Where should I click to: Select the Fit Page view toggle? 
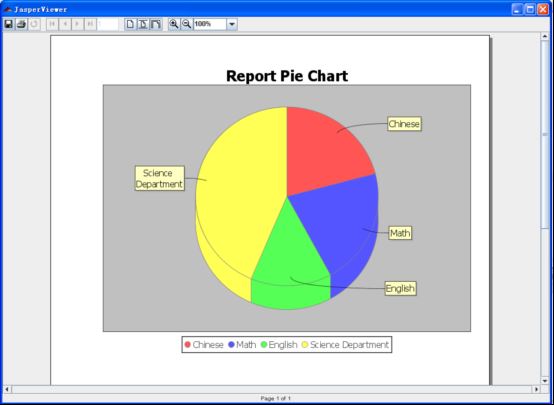[x=143, y=24]
